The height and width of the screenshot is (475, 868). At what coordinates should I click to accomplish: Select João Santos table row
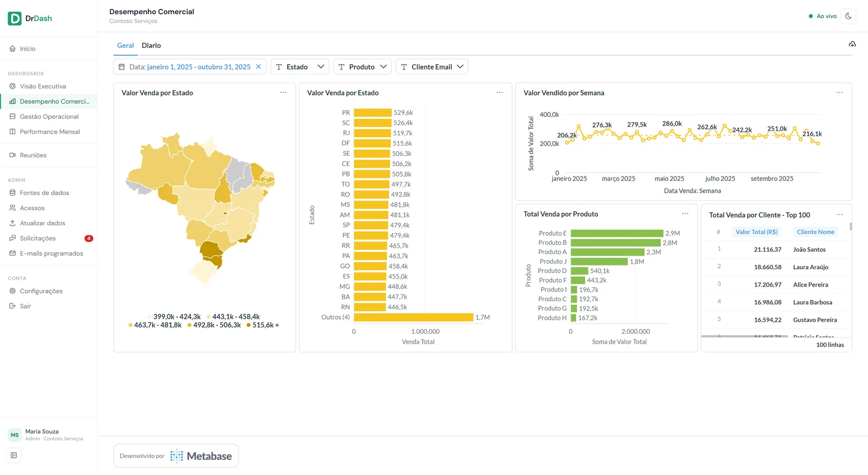pos(776,250)
